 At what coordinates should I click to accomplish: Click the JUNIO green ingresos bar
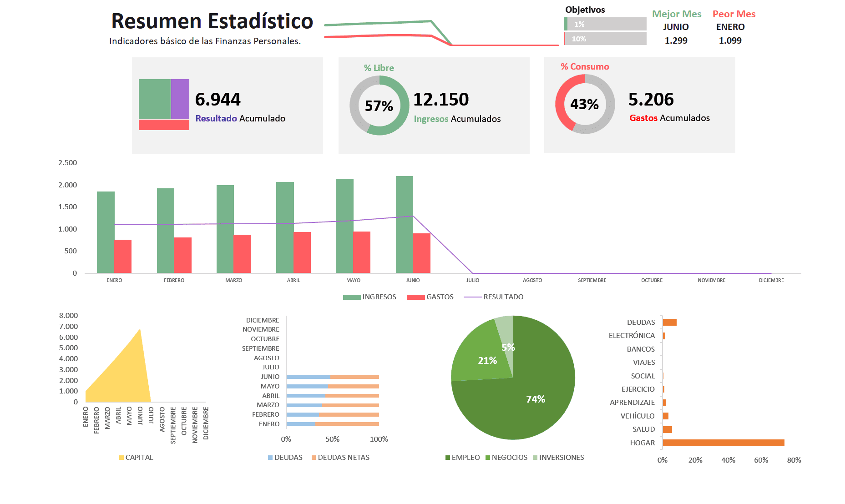click(x=404, y=225)
